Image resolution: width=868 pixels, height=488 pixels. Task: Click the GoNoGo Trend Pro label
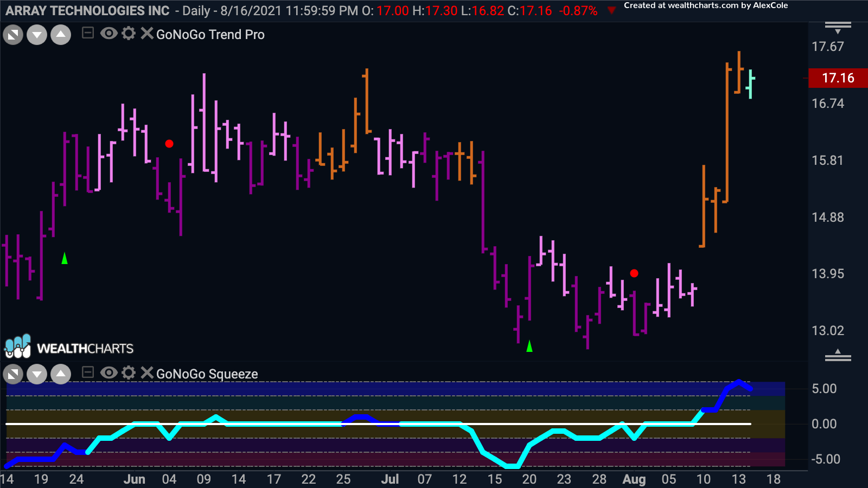click(210, 35)
